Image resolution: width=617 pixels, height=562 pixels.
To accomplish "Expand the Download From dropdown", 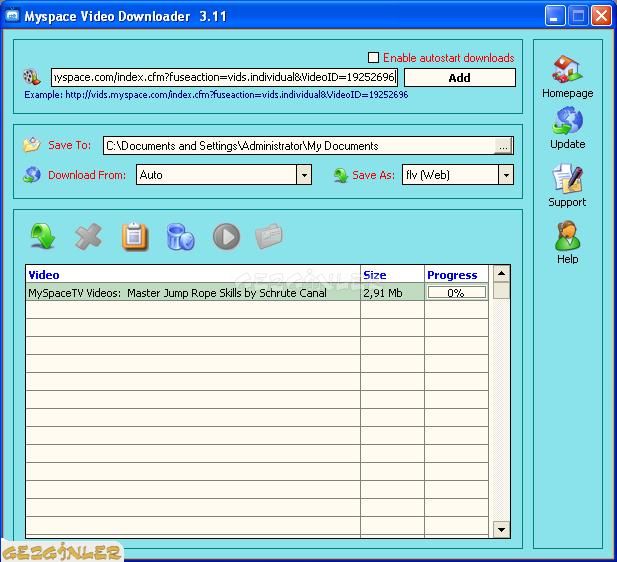I will (304, 175).
